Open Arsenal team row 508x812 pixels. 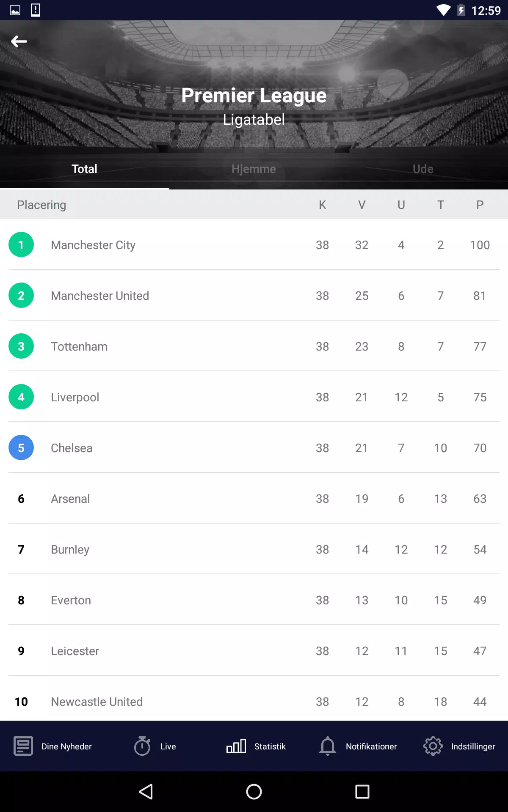click(x=254, y=498)
